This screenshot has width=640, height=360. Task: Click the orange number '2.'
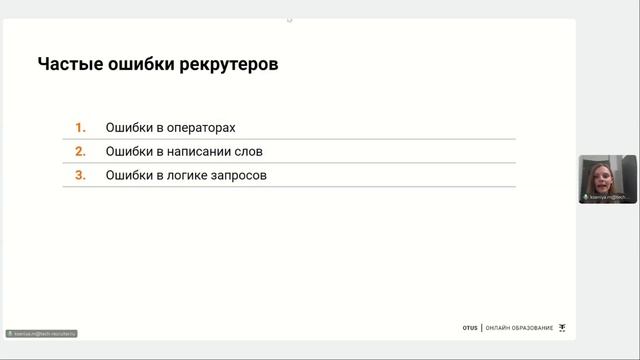click(80, 151)
